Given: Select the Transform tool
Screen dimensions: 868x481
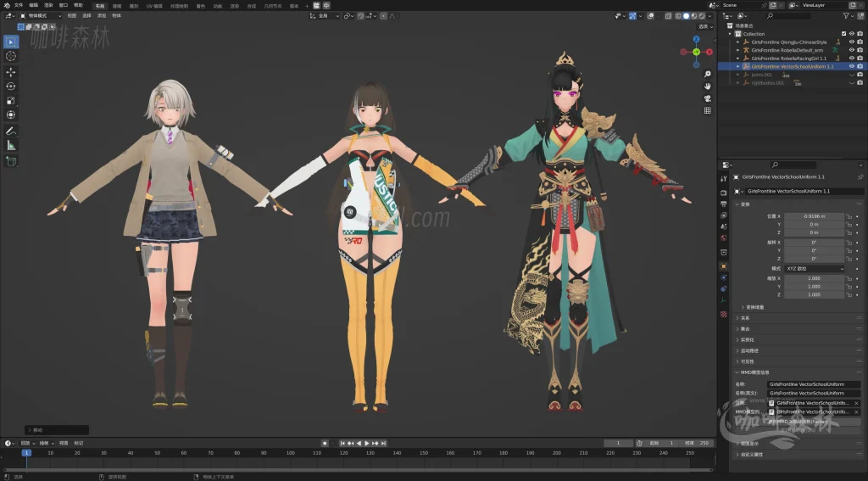Looking at the screenshot, I should (10, 115).
